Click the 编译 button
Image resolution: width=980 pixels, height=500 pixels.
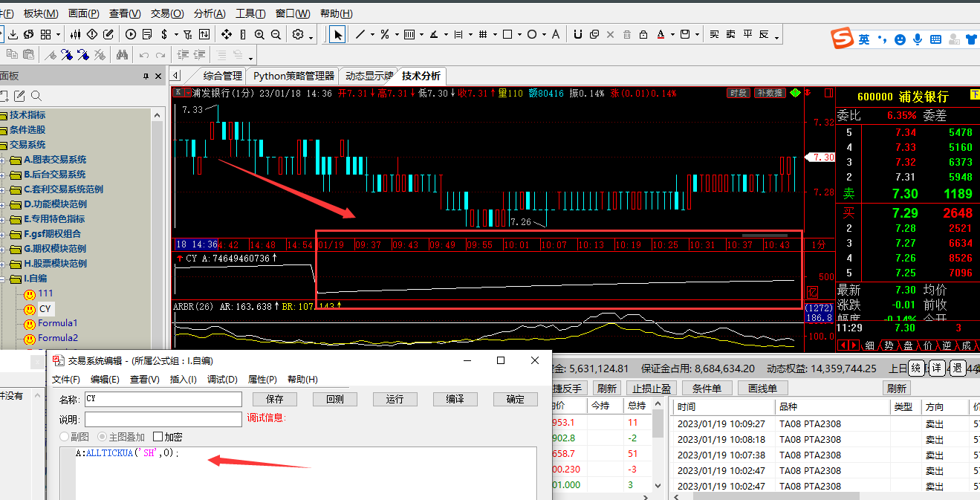(455, 399)
